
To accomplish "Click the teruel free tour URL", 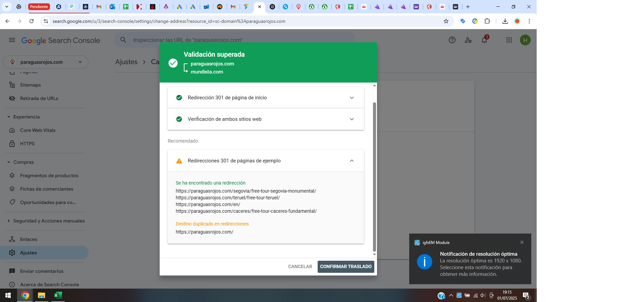I will 228,198.
